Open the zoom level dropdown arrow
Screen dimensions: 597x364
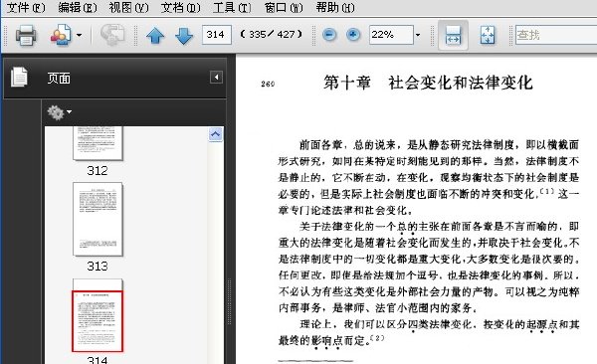(x=418, y=35)
